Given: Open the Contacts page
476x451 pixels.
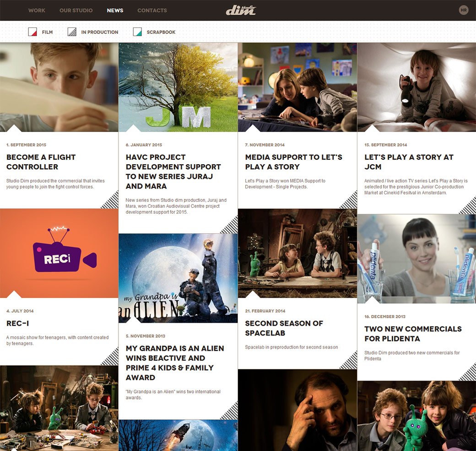Looking at the screenshot, I should pos(152,10).
